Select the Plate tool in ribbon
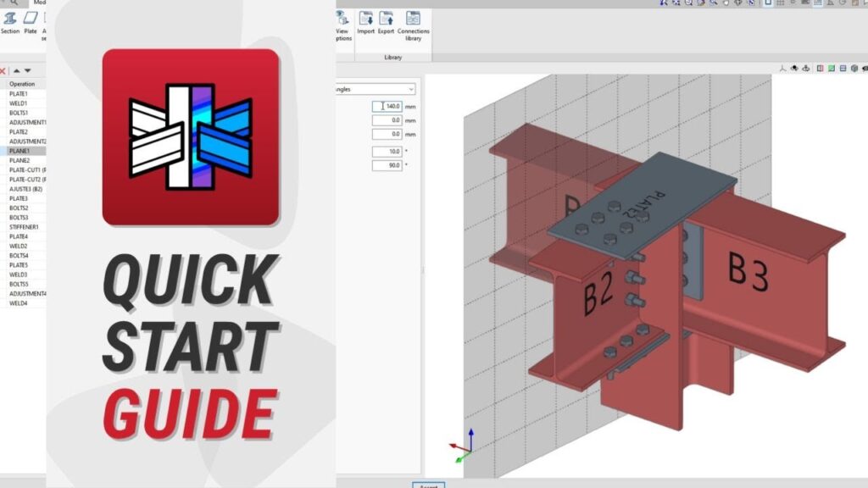Viewport: 868px width, 488px height. coord(30,20)
